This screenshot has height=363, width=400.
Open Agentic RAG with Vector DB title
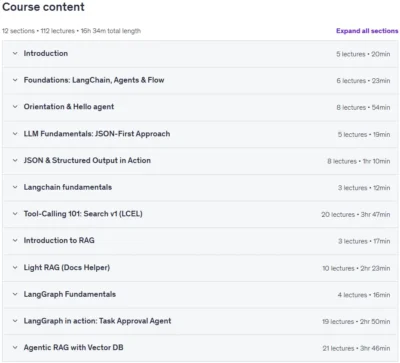tap(73, 347)
